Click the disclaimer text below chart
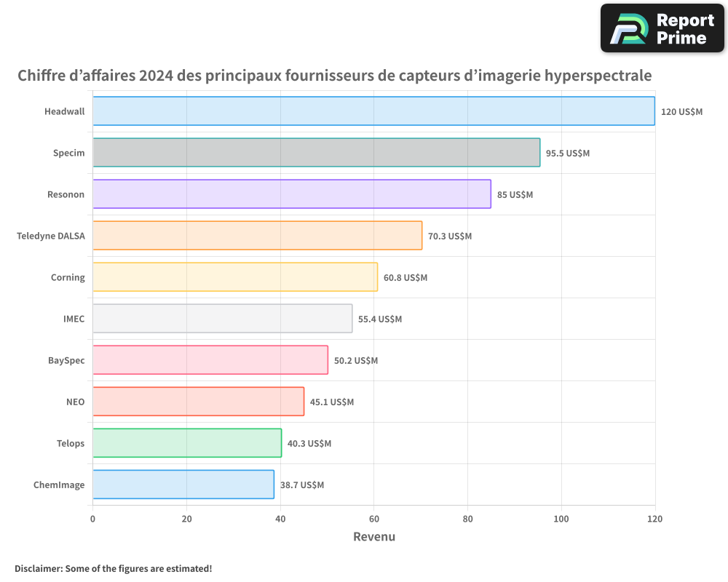The image size is (728, 582). (x=114, y=568)
